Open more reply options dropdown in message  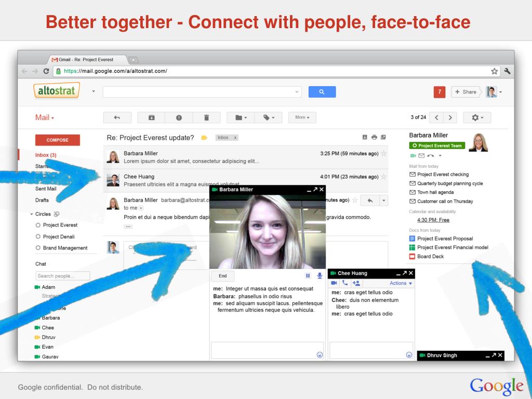(384, 201)
